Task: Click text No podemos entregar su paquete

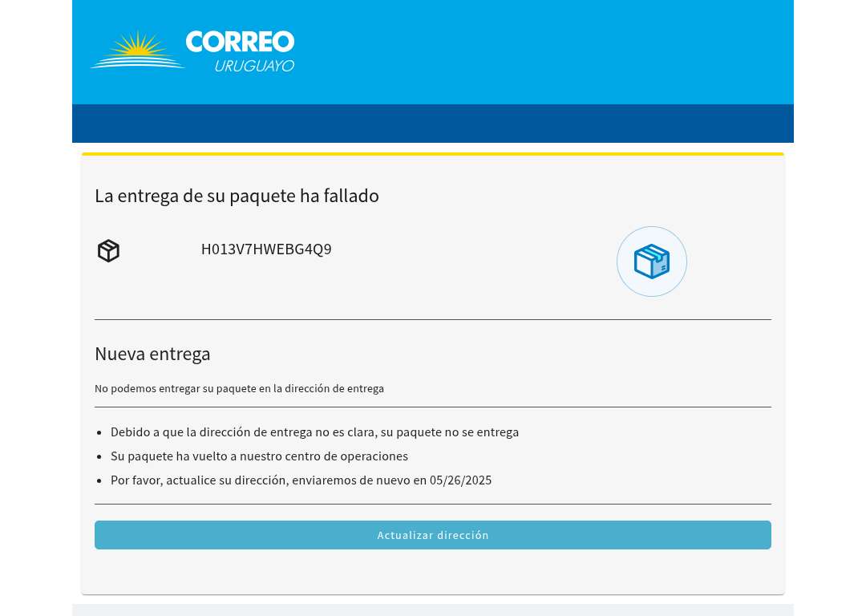Action: 239,388
